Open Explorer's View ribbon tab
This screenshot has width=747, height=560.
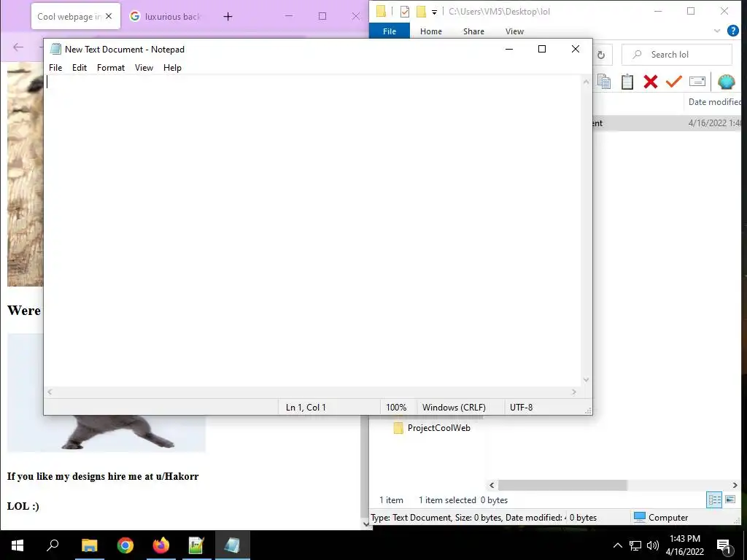(514, 31)
